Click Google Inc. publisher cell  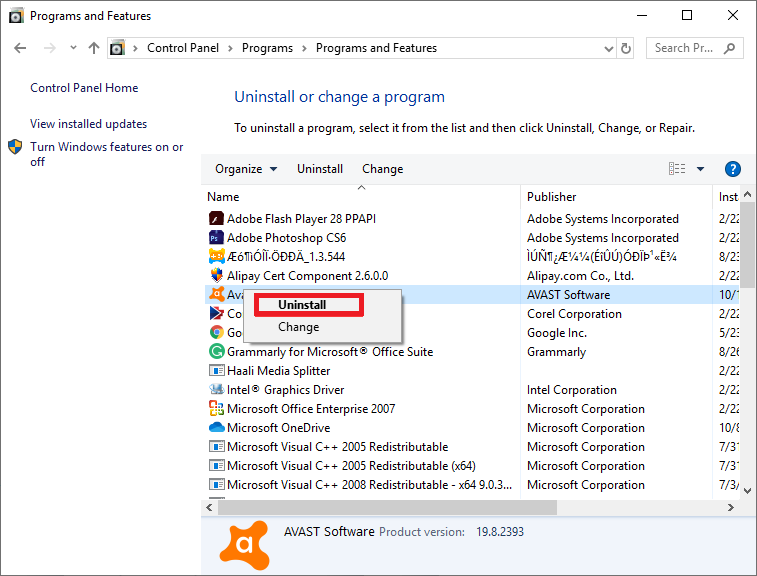click(x=557, y=333)
